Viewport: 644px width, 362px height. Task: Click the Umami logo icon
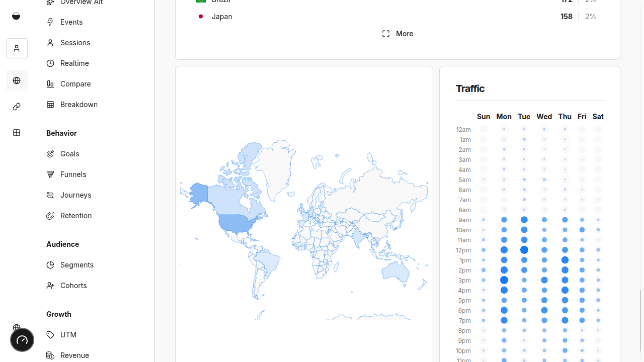tap(16, 16)
